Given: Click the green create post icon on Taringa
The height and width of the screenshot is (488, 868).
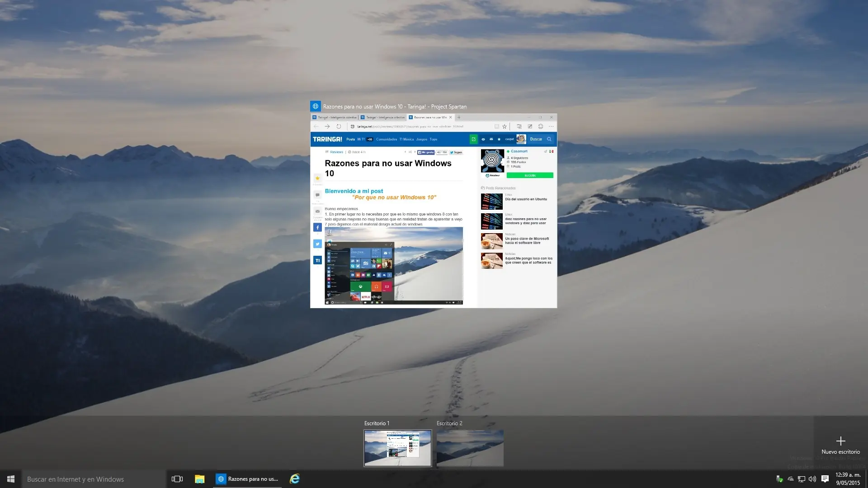Looking at the screenshot, I should 474,139.
